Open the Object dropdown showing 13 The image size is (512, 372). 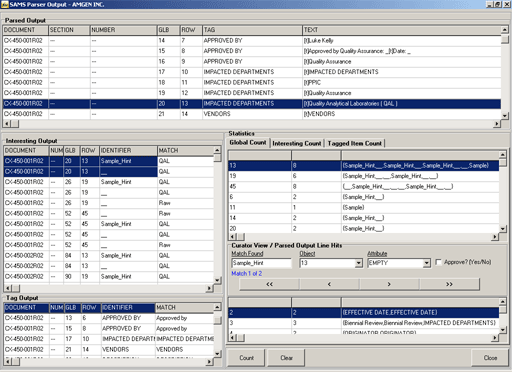pos(359,263)
